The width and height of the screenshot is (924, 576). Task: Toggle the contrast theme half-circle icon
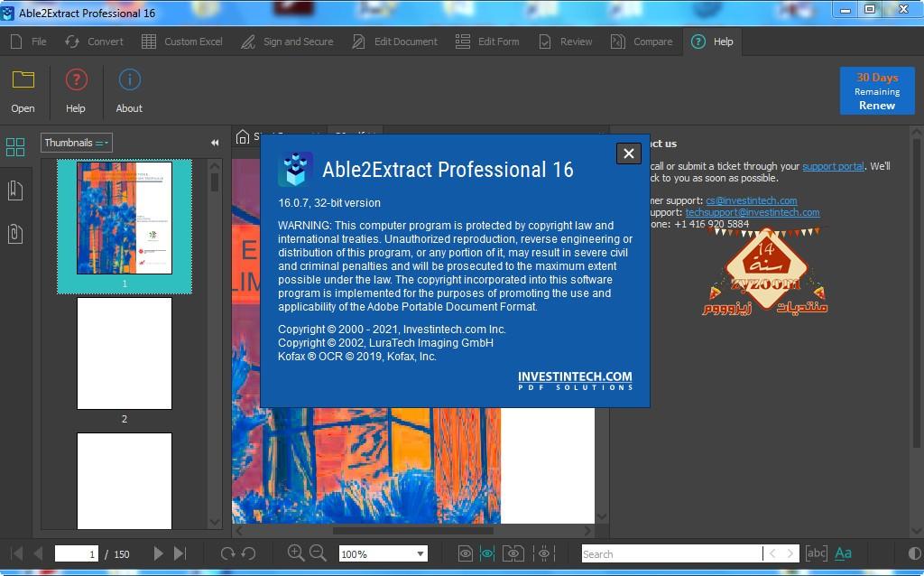pyautogui.click(x=915, y=553)
